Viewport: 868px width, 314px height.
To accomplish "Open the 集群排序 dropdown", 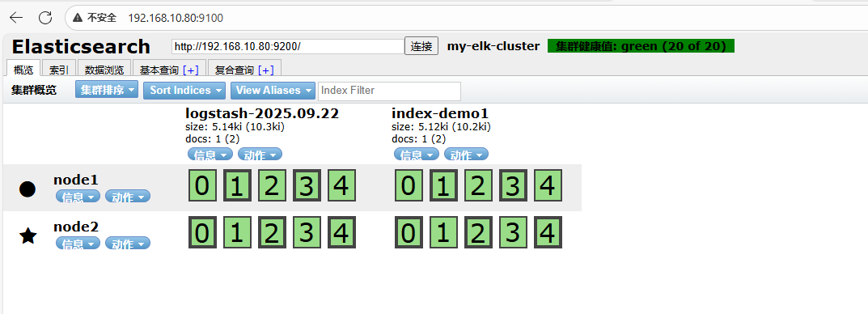I will [107, 91].
